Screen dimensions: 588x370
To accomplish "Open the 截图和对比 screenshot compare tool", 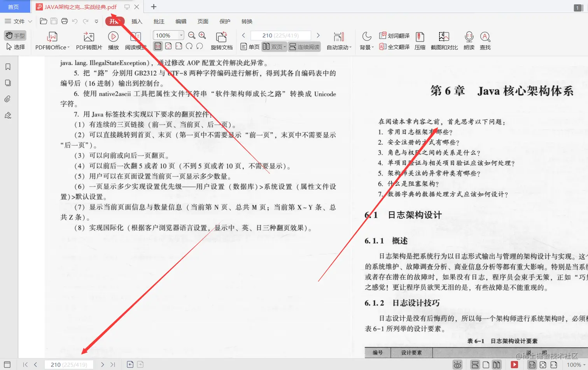I will (443, 40).
